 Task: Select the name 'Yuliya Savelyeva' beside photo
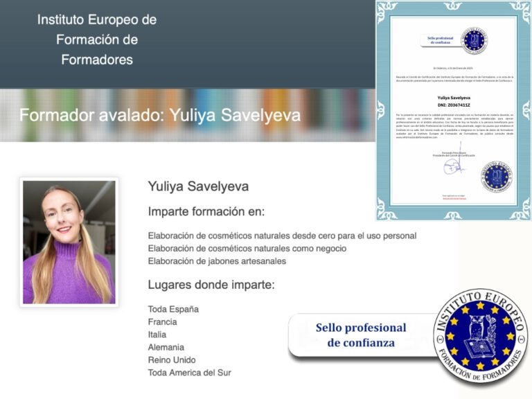pyautogui.click(x=198, y=186)
